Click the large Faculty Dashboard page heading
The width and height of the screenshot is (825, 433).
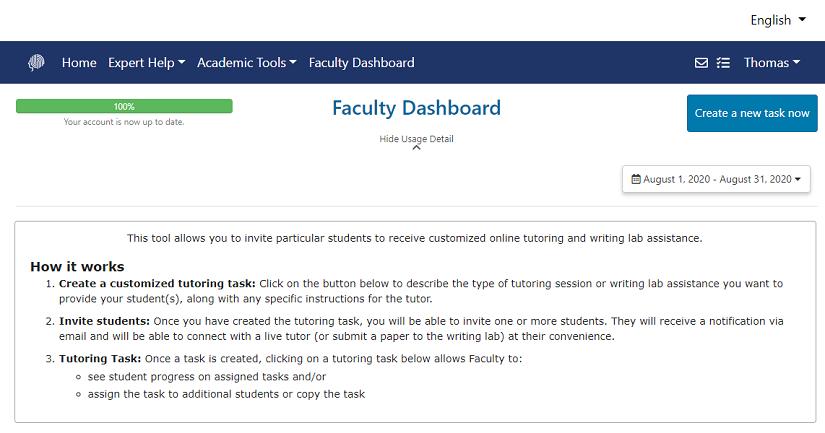[416, 109]
